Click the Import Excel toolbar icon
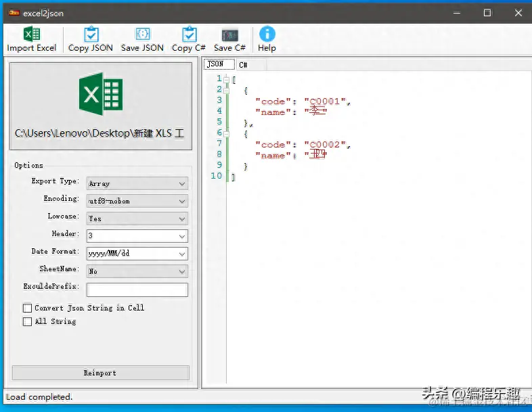Image resolution: width=532 pixels, height=412 pixels. pyautogui.click(x=32, y=34)
